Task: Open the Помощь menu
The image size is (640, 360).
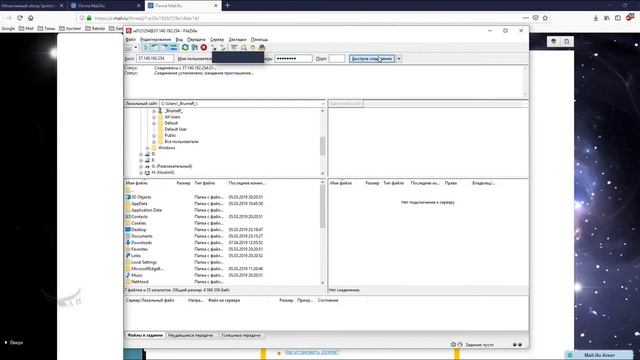Action: coord(259,40)
